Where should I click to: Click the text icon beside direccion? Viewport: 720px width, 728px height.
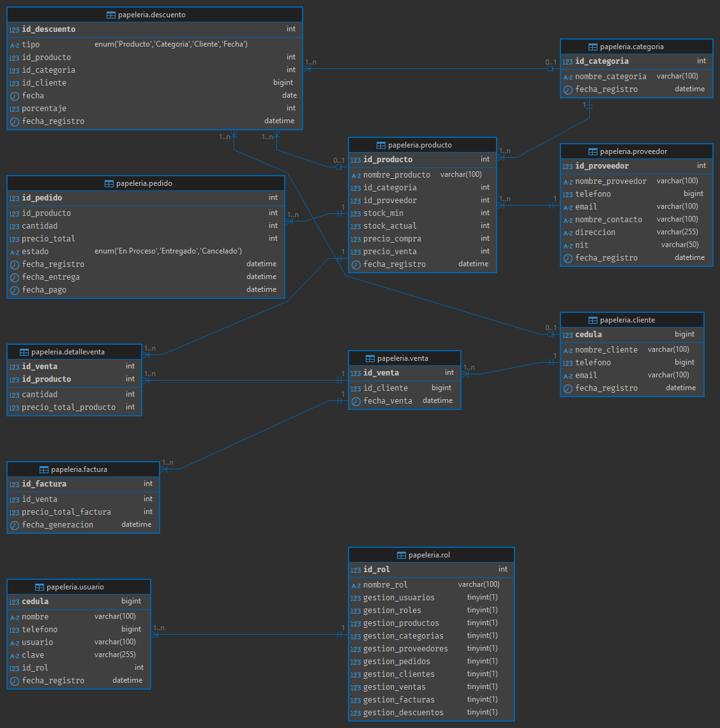tap(567, 233)
